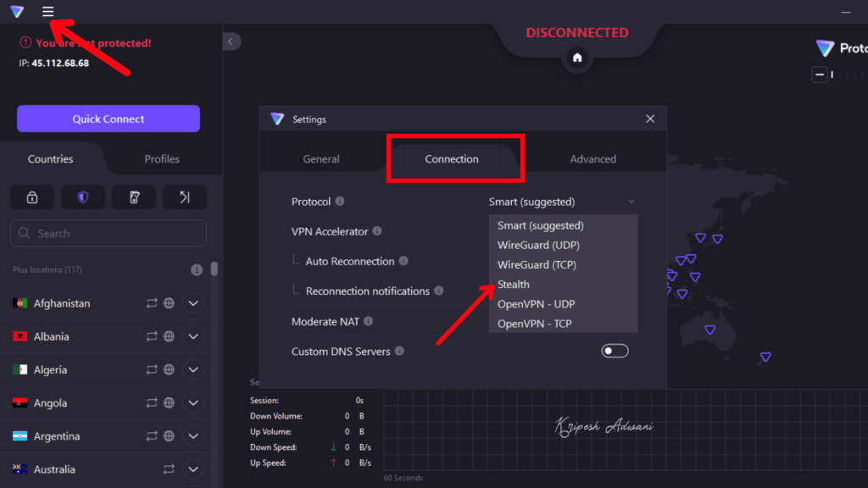Select the Secure Core lock filter
The height and width of the screenshot is (488, 868).
[x=31, y=197]
